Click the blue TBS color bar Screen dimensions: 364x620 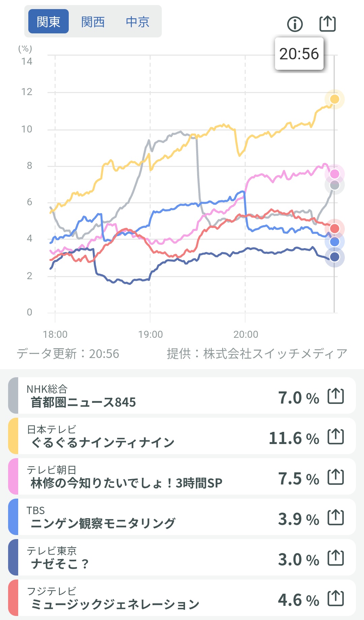point(13,517)
